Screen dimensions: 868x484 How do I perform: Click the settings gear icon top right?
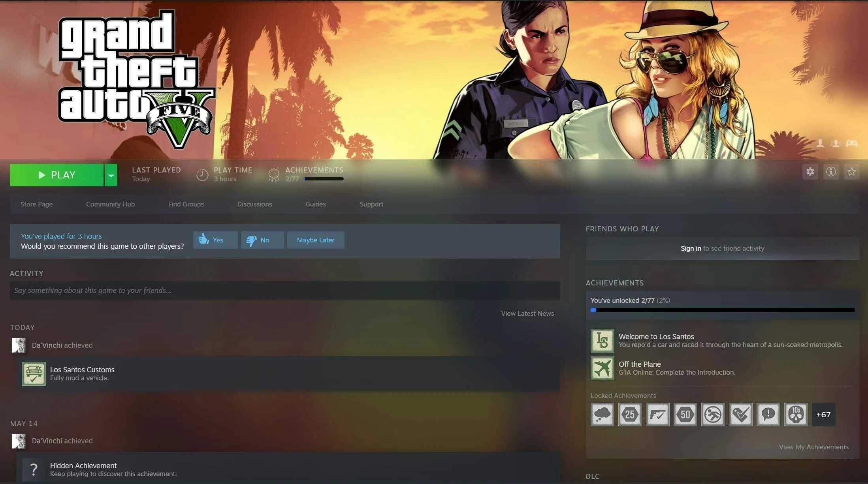(x=810, y=172)
